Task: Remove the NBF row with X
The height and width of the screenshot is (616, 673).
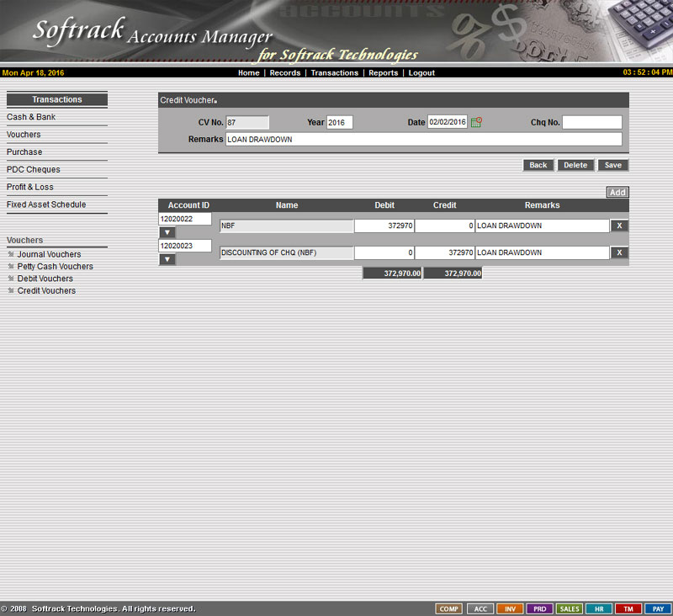Action: (x=618, y=226)
